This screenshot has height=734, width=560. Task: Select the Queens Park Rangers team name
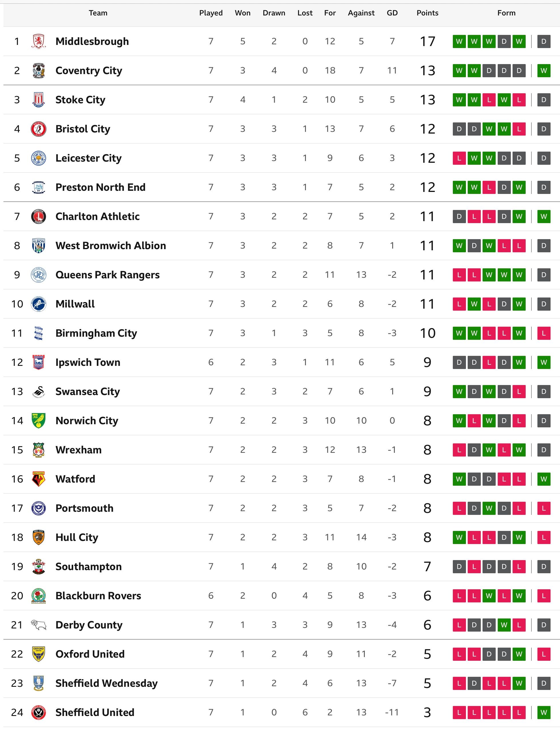pos(107,275)
